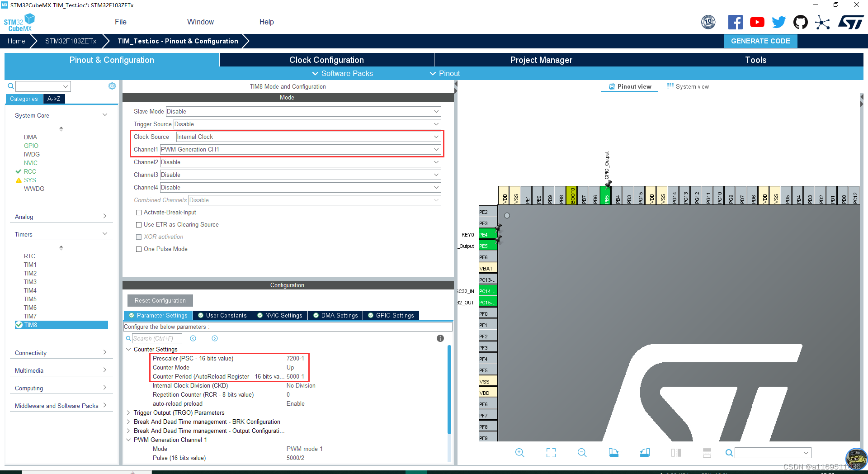Click the 10-year anniversary badge icon
This screenshot has width=868, height=474.
pyautogui.click(x=708, y=22)
